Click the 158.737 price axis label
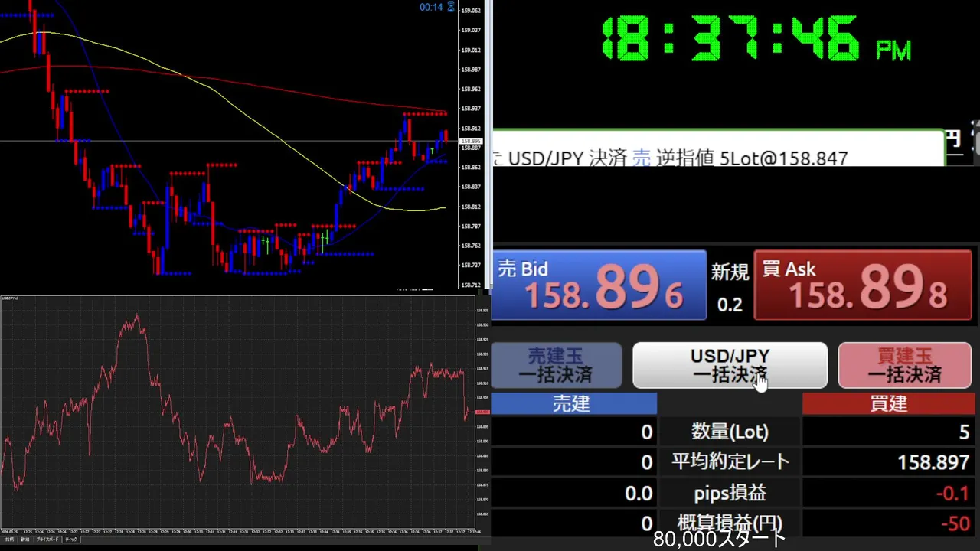Screen dimensions: 980x551 (471, 265)
